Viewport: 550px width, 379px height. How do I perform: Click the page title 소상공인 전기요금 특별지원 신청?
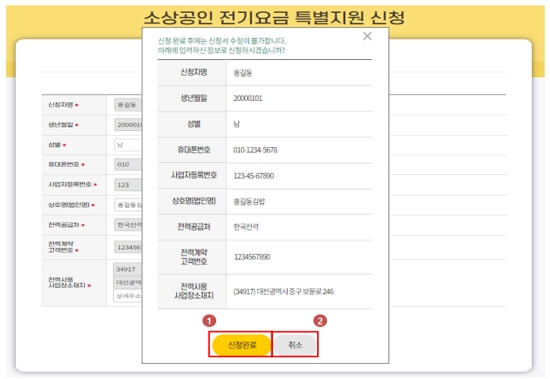tap(274, 17)
